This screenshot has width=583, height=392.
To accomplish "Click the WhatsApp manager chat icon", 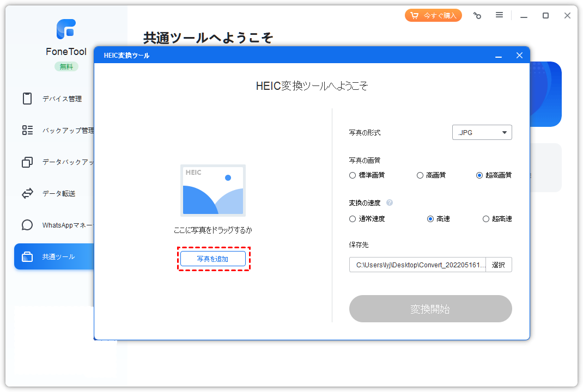I will [27, 225].
